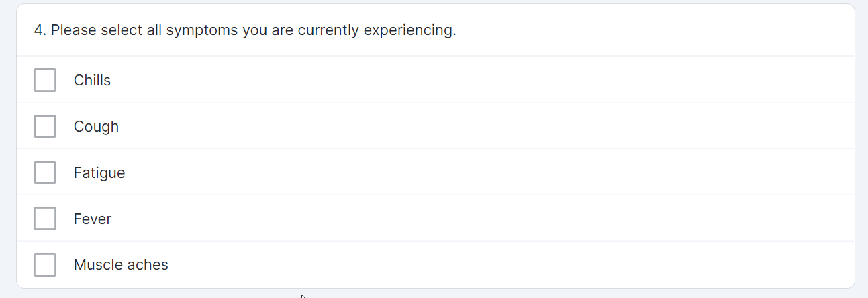Check the Cough symptom box
868x298 pixels.
(45, 126)
